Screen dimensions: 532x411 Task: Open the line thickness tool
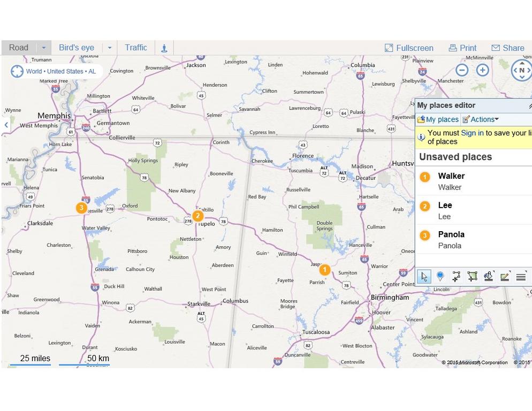pyautogui.click(x=520, y=277)
